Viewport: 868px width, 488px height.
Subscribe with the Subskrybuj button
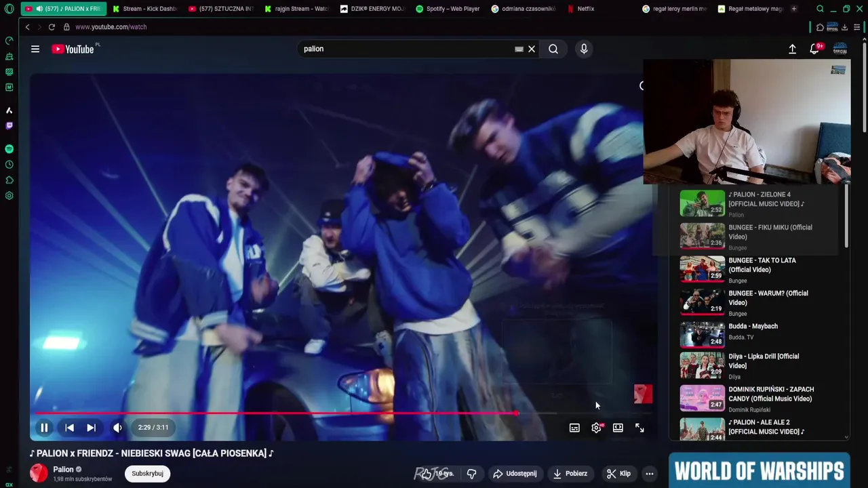[x=148, y=474]
